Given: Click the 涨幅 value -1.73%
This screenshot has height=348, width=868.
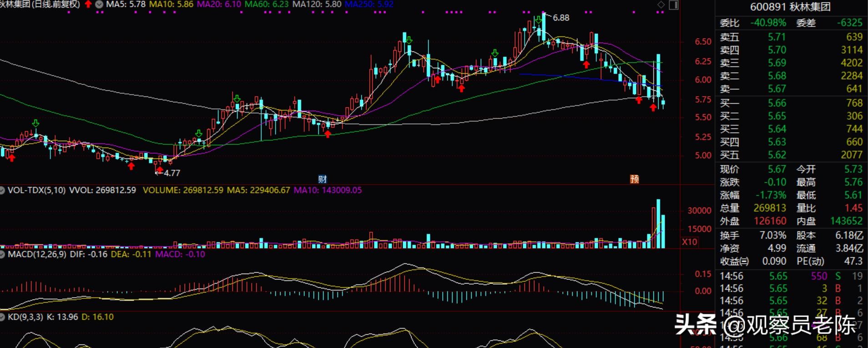Looking at the screenshot, I should pyautogui.click(x=771, y=195).
